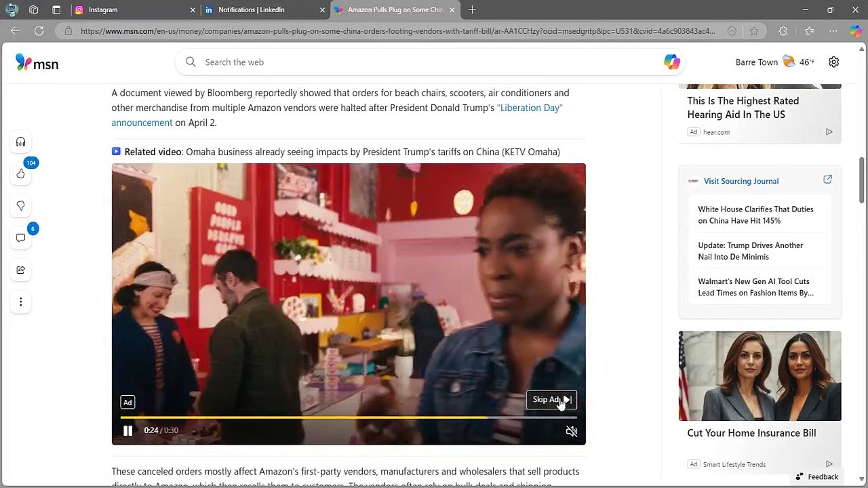This screenshot has width=868, height=488.
Task: Click the Ad badge on video
Action: (127, 402)
